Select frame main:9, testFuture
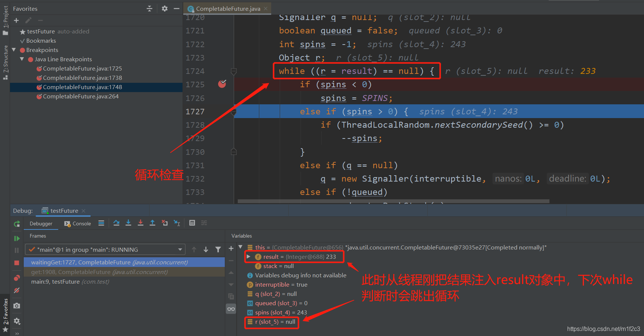Image resolution: width=644 pixels, height=336 pixels. pyautogui.click(x=124, y=281)
